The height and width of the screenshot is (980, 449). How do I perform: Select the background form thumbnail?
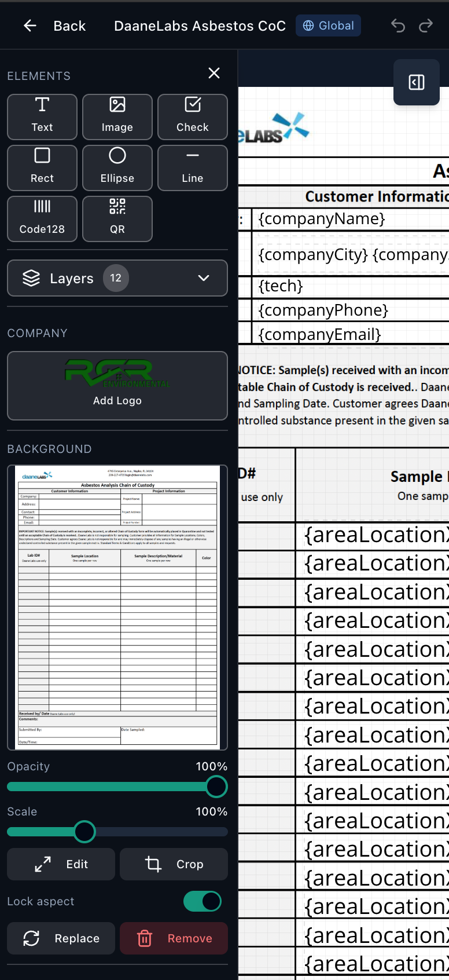pos(117,608)
